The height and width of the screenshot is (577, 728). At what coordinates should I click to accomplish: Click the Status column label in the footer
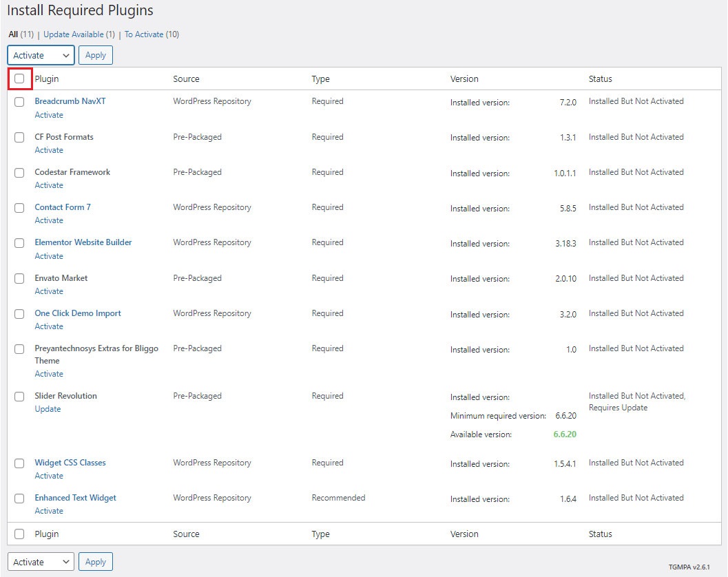pos(601,534)
